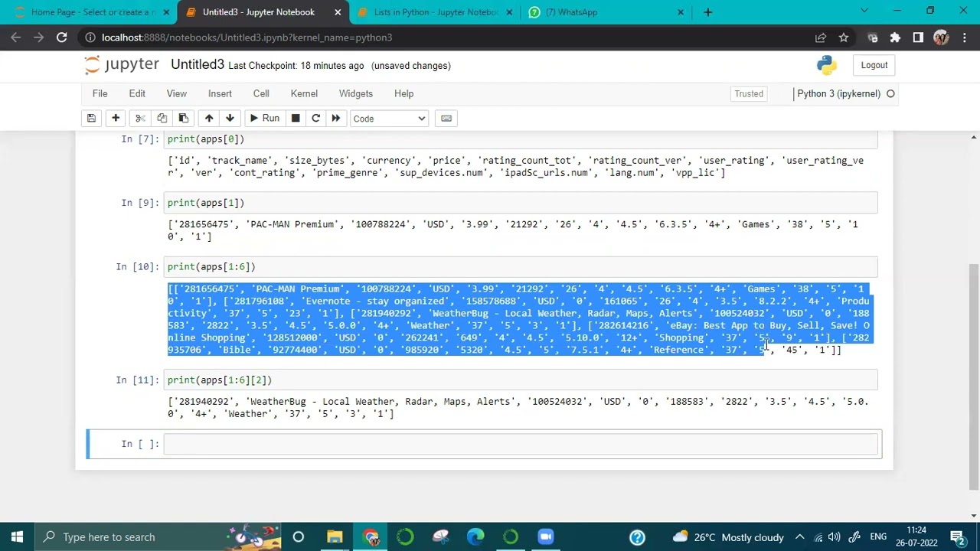
Task: Restart the kernel icon
Action: pos(315,119)
